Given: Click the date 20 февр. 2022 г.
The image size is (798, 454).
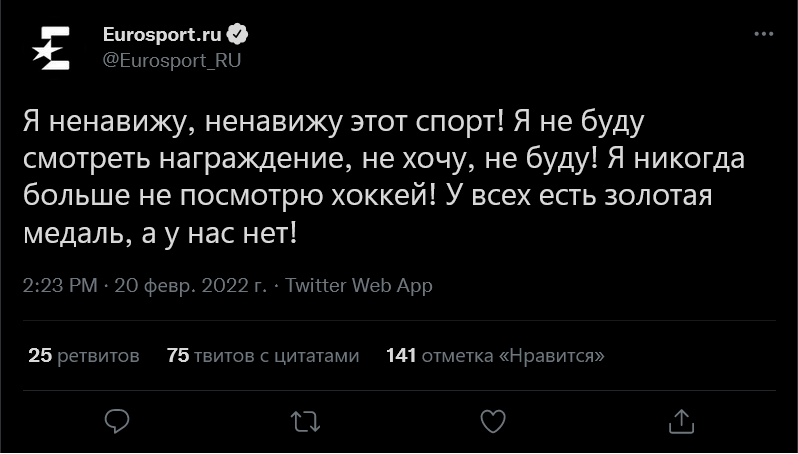Looking at the screenshot, I should [x=190, y=286].
